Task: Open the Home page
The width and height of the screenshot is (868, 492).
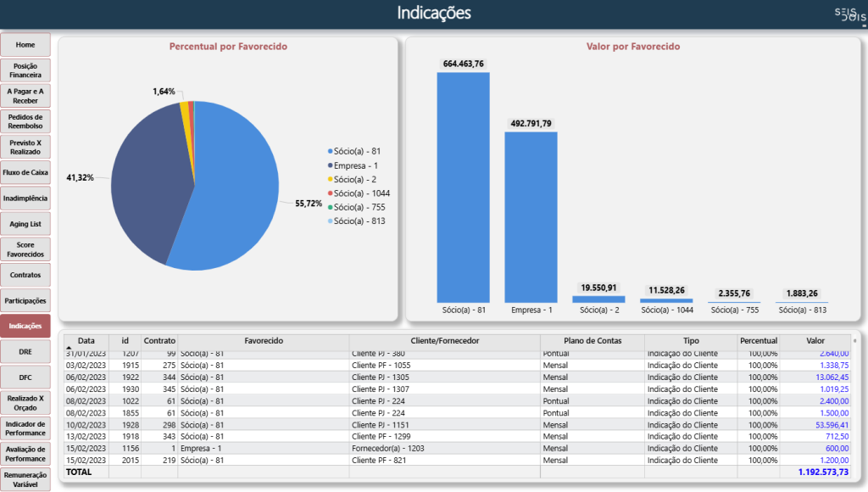Action: tap(25, 45)
